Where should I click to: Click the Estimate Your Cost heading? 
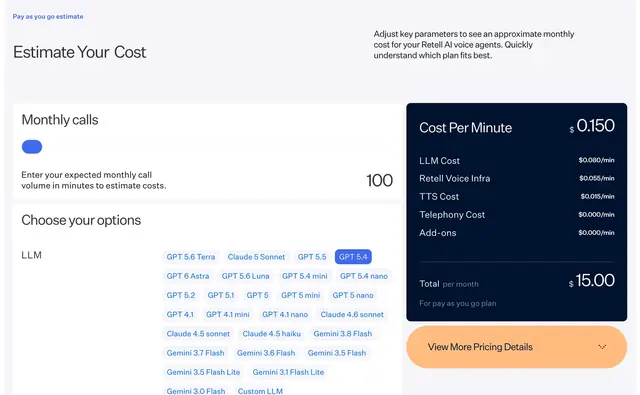coord(80,52)
